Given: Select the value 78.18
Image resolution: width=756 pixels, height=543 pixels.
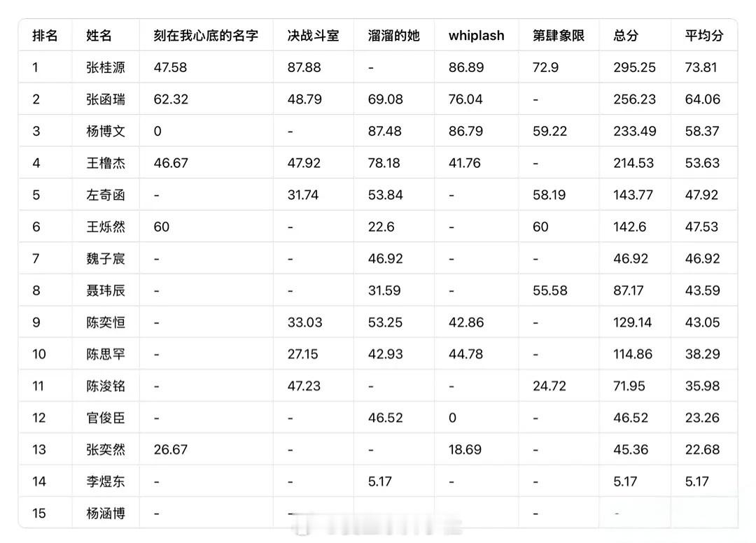Looking at the screenshot, I should tap(384, 163).
